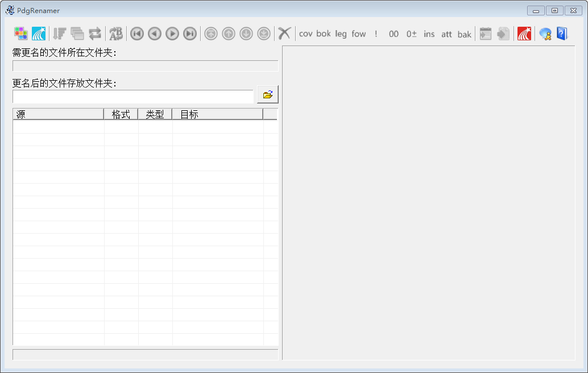The width and height of the screenshot is (588, 373).
Task: Jump to first page with skip-back button
Action: [x=136, y=34]
